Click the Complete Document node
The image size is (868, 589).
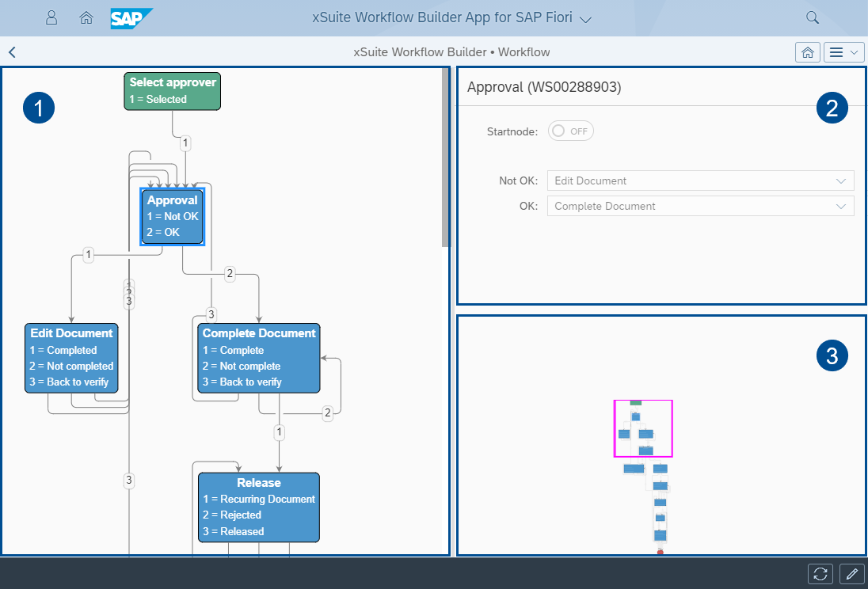[x=258, y=358]
